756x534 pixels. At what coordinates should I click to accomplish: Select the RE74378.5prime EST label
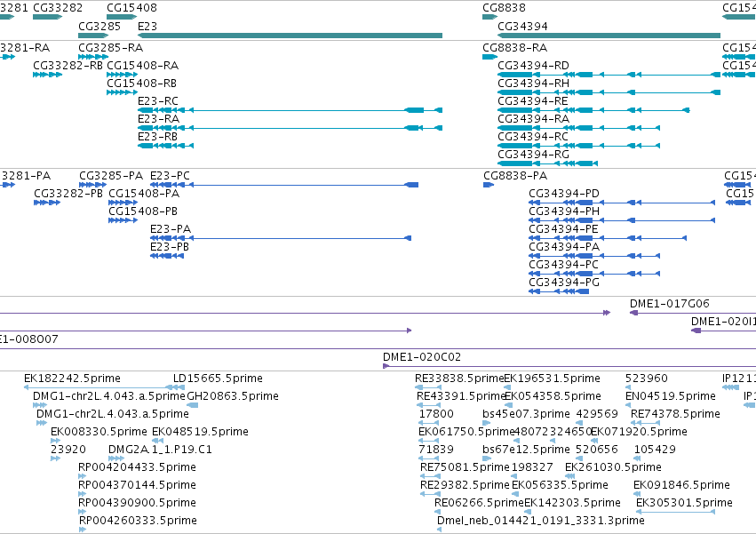[675, 414]
